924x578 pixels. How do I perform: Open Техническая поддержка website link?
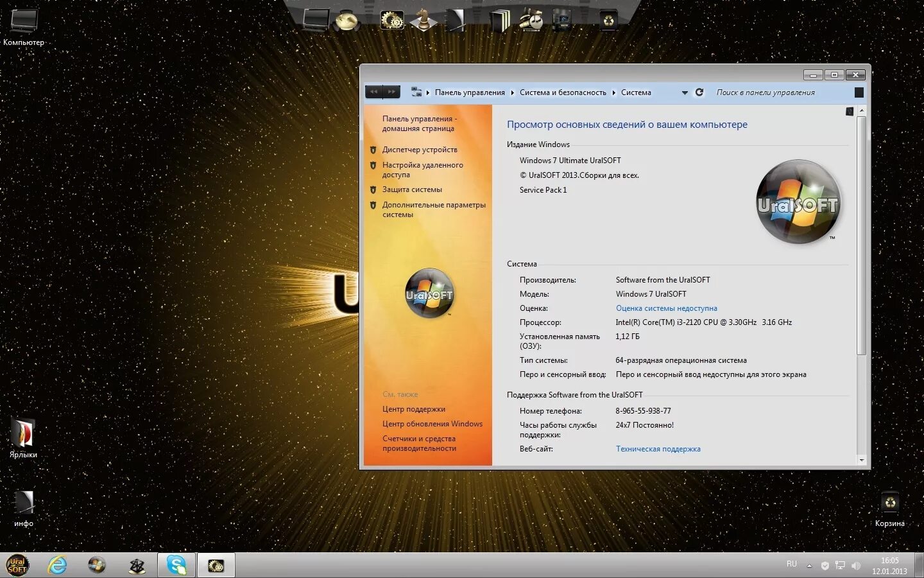(658, 449)
